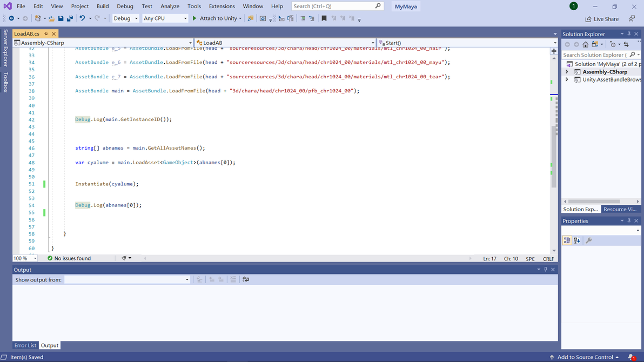The width and height of the screenshot is (644, 362).
Task: Switch to the Error List tab
Action: (25, 346)
